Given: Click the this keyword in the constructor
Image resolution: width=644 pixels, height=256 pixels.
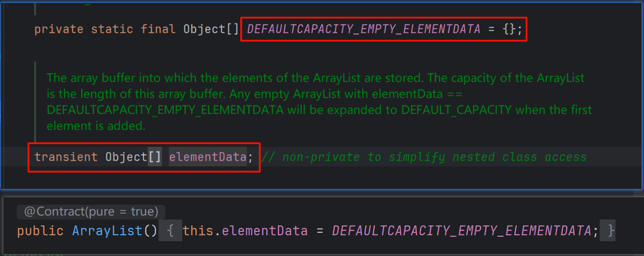Looking at the screenshot, I should [x=198, y=231].
